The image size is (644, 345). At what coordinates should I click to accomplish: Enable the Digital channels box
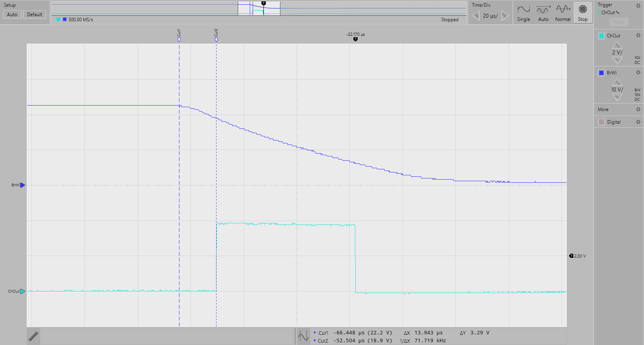pyautogui.click(x=601, y=122)
